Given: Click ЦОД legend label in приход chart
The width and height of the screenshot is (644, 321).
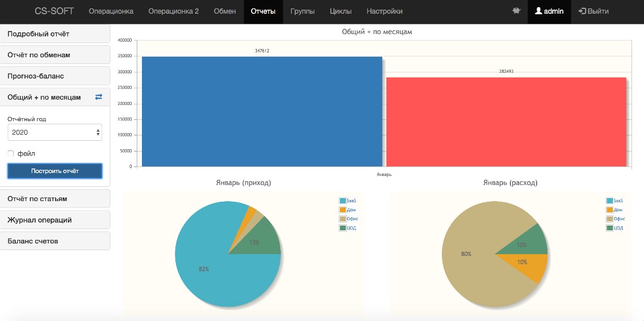Looking at the screenshot, I should (351, 228).
